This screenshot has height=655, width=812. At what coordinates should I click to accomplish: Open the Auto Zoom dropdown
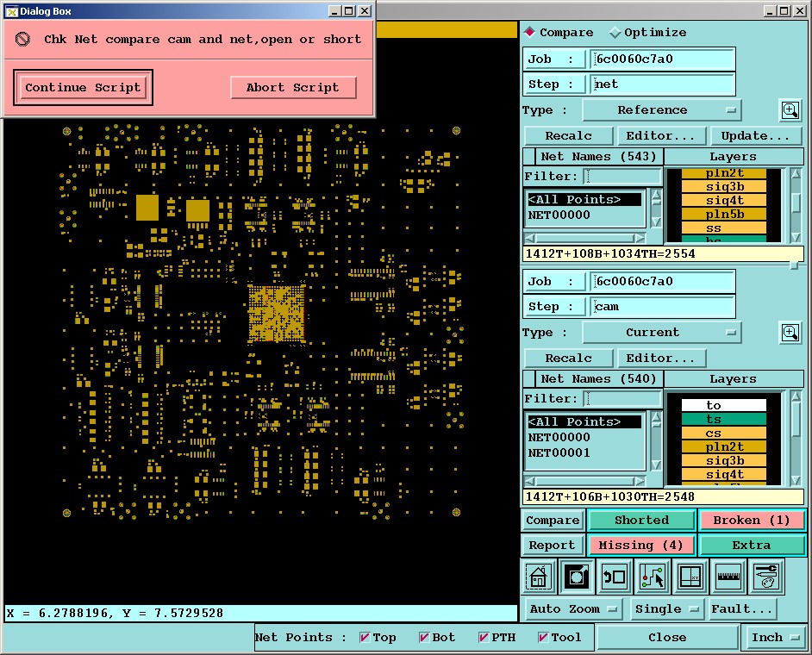pos(574,609)
